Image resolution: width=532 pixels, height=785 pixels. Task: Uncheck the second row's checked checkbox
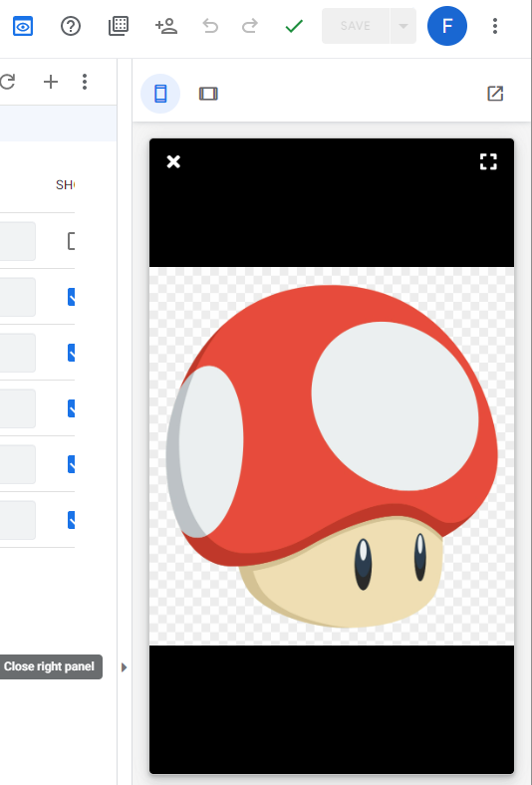tap(71, 297)
